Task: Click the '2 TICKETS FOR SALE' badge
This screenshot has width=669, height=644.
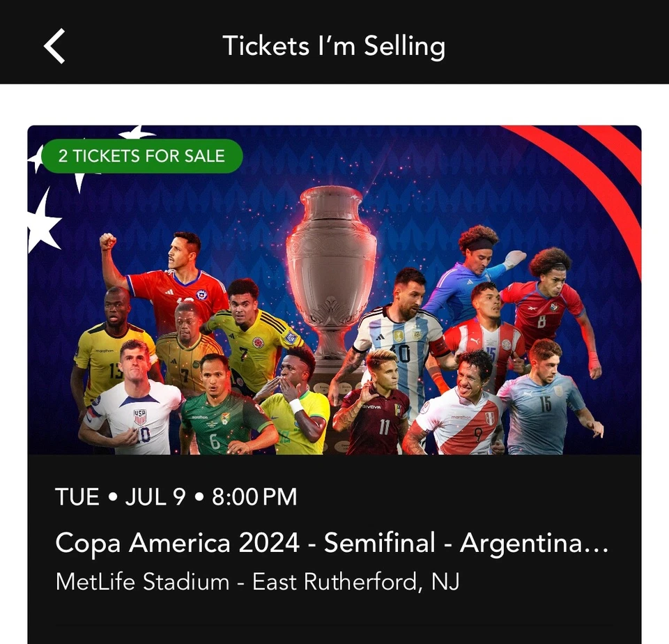Action: coord(141,156)
